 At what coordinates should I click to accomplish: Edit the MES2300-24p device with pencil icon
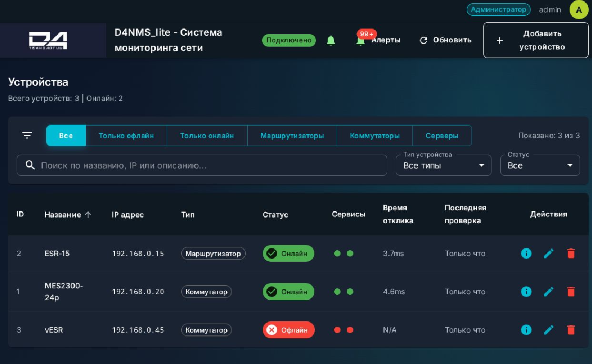pyautogui.click(x=549, y=292)
